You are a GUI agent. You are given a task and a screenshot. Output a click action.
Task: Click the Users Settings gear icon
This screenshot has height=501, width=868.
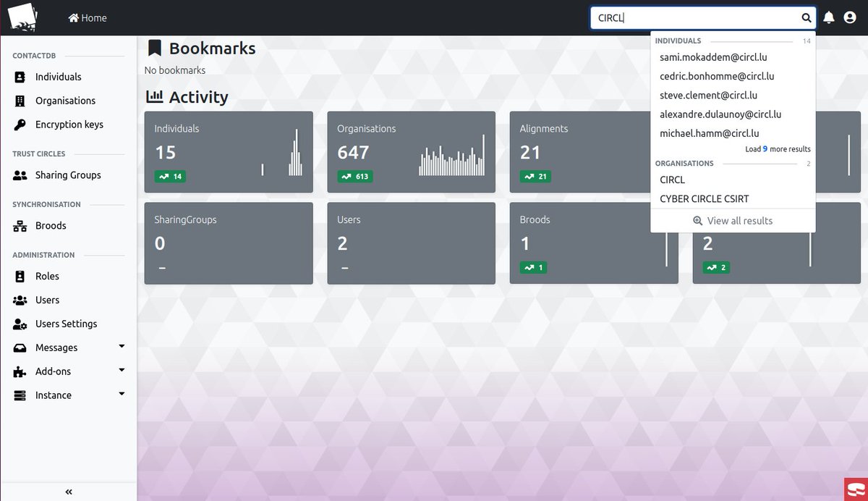20,324
